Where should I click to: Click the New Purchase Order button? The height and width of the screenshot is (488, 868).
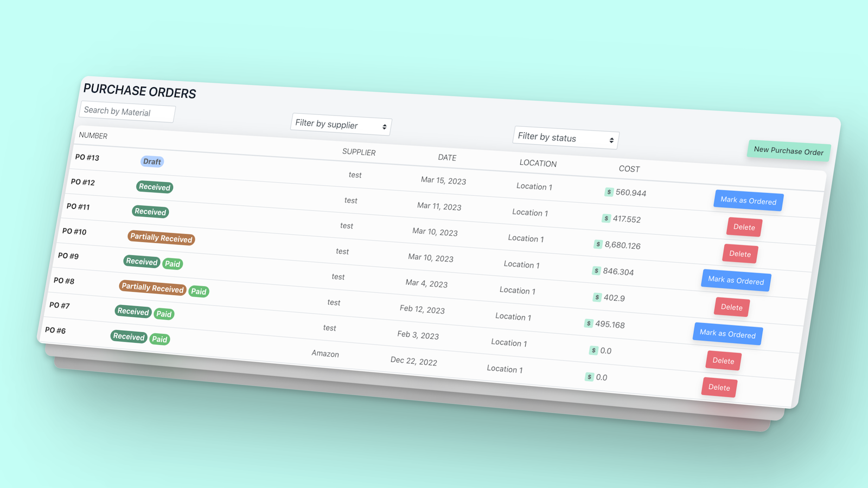(x=788, y=150)
